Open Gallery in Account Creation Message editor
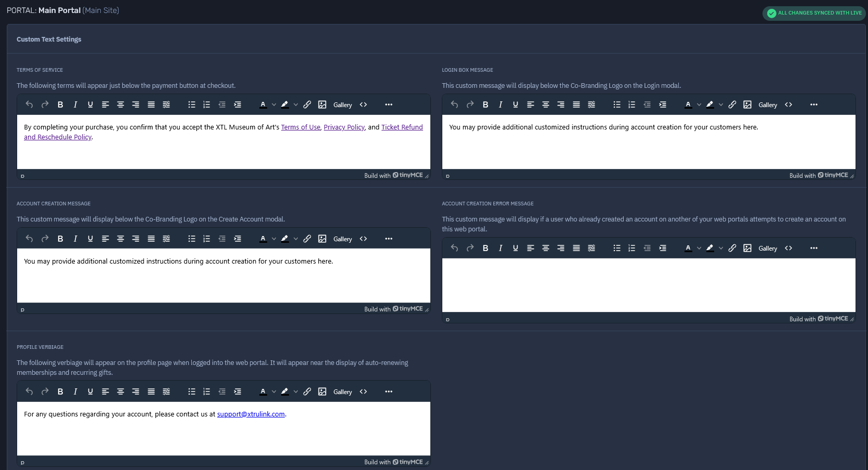The height and width of the screenshot is (470, 868). click(343, 239)
